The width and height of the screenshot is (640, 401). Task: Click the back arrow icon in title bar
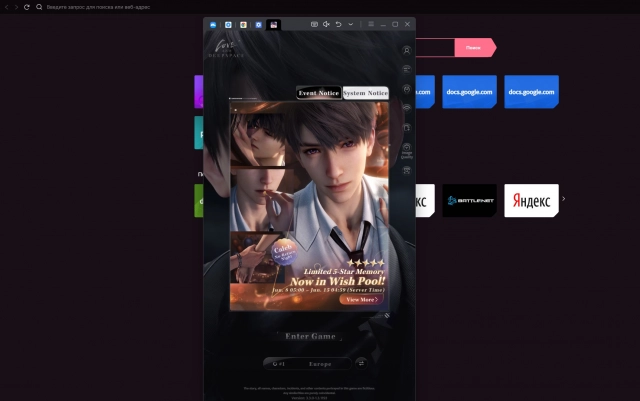click(338, 25)
